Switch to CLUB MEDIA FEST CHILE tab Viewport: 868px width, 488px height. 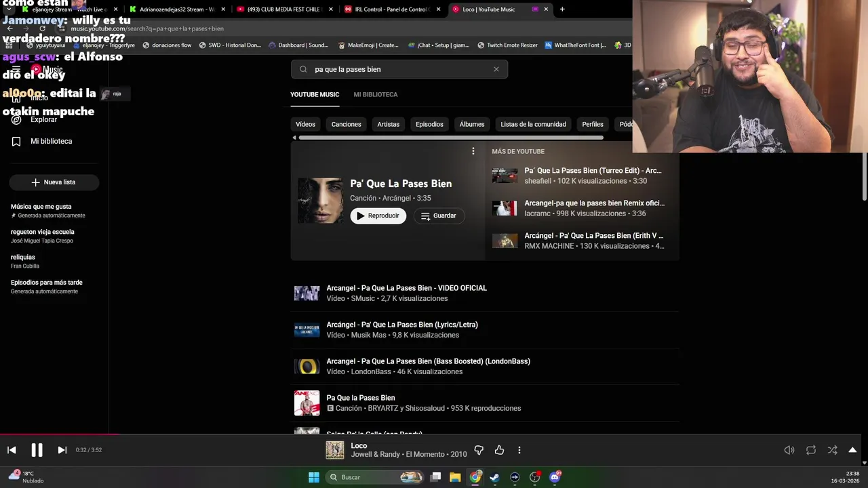click(285, 9)
